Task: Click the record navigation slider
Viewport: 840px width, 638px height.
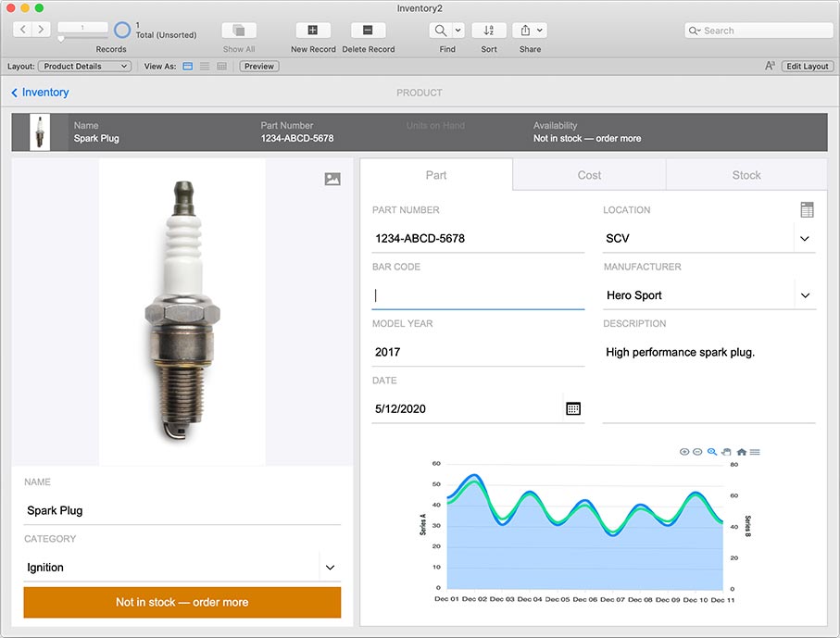Action: point(61,39)
